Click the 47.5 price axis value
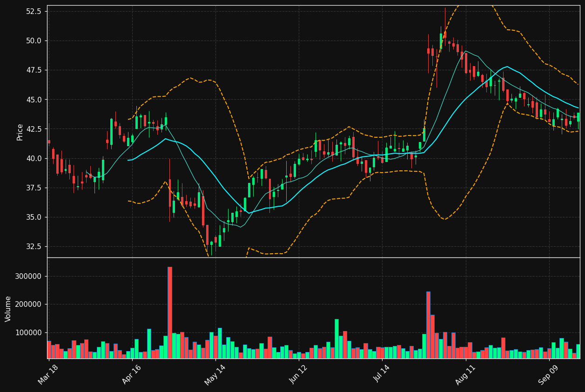Viewport: 585px width, 392px height. [34, 70]
